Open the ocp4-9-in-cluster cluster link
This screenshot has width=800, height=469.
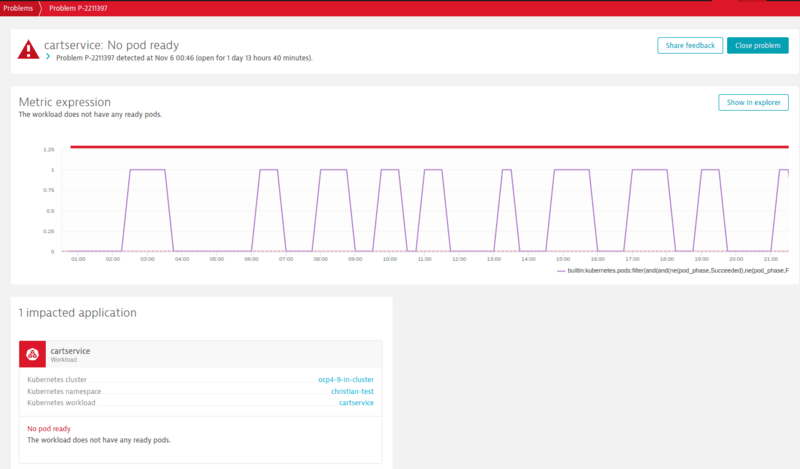[345, 380]
